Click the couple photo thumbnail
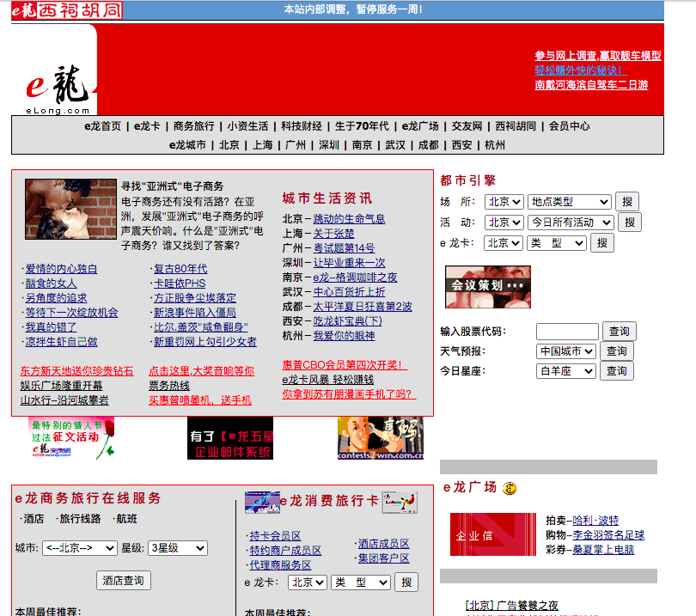This screenshot has height=616, width=696. pyautogui.click(x=70, y=209)
